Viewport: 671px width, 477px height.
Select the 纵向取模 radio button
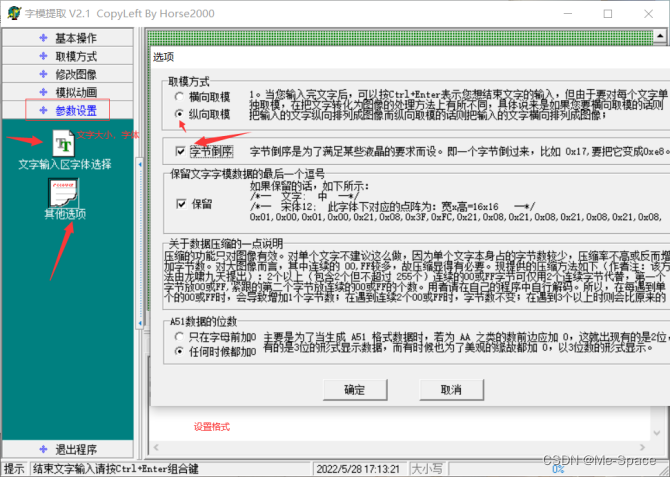tap(179, 114)
